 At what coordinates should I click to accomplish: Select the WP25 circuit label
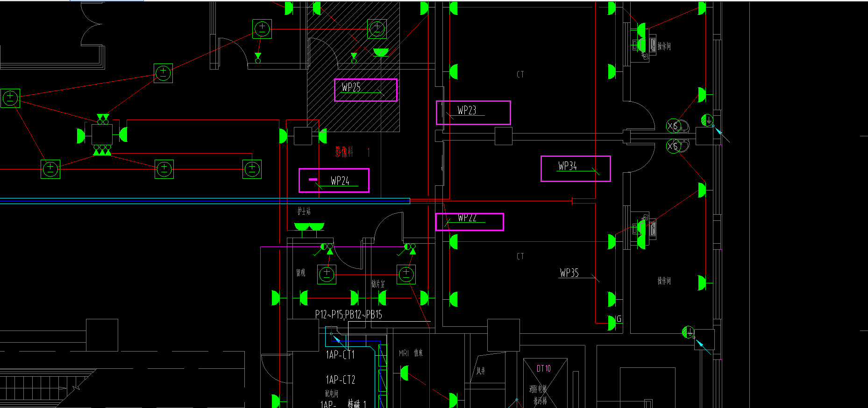[351, 87]
